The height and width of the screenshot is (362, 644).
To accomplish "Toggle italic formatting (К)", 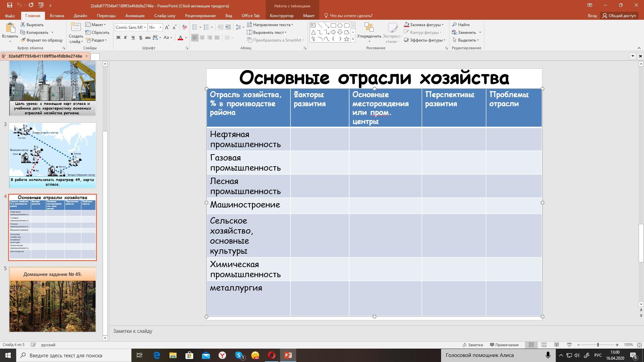I will pyautogui.click(x=125, y=38).
